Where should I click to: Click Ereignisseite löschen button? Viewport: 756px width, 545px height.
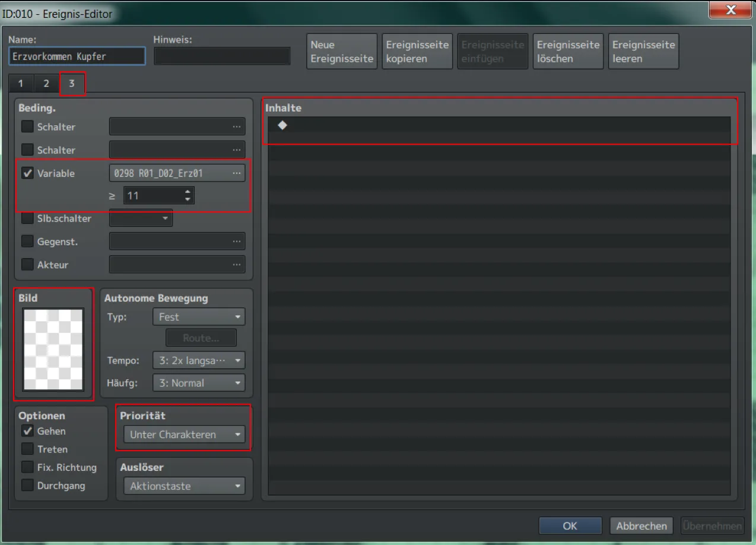568,52
